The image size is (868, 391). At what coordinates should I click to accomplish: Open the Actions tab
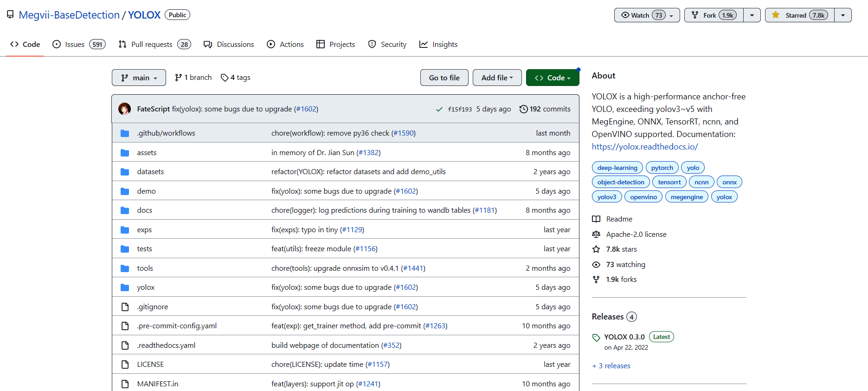(285, 45)
